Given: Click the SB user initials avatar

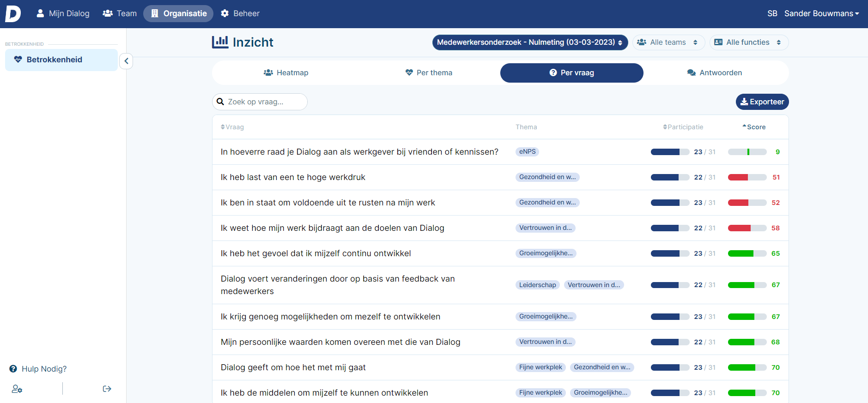Looking at the screenshot, I should click(x=772, y=13).
